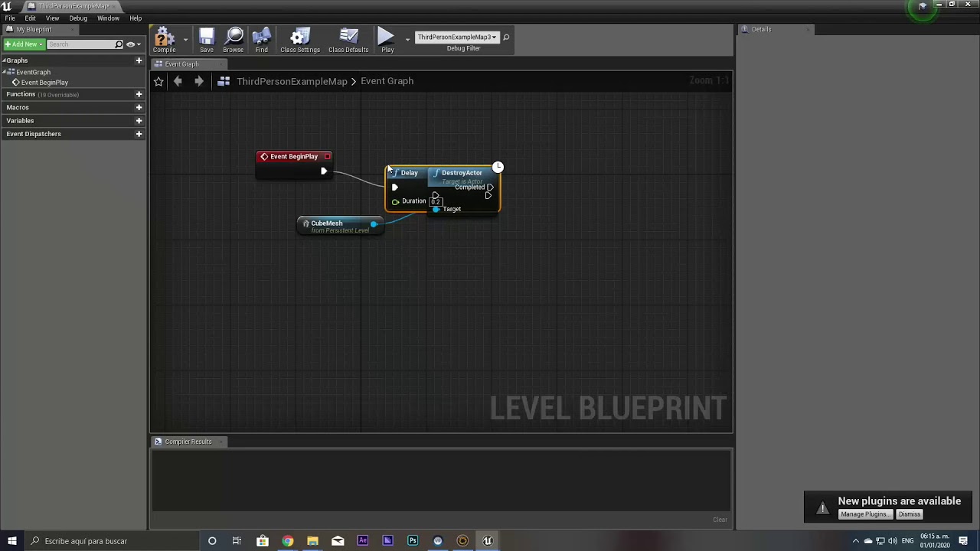Viewport: 980px width, 551px height.
Task: Open Photoshop from the taskbar
Action: (x=413, y=541)
